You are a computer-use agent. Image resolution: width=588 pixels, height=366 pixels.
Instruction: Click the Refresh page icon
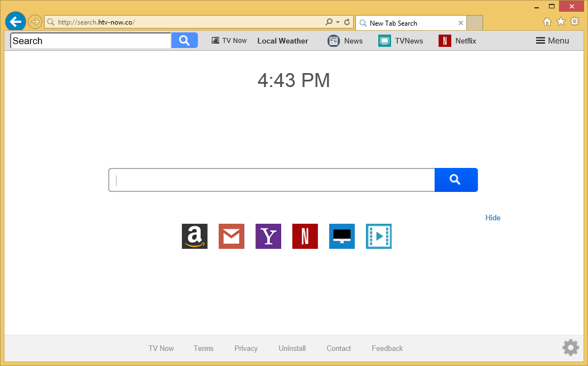[347, 22]
